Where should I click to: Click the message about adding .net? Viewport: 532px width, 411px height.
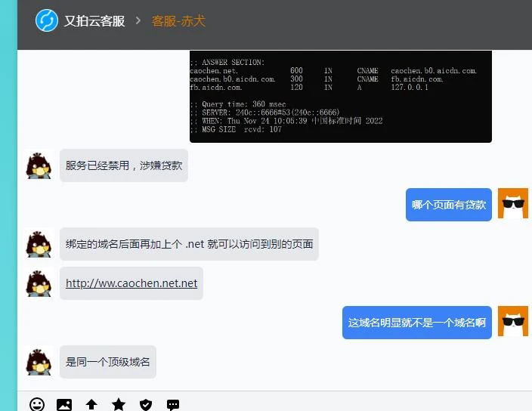pos(189,244)
